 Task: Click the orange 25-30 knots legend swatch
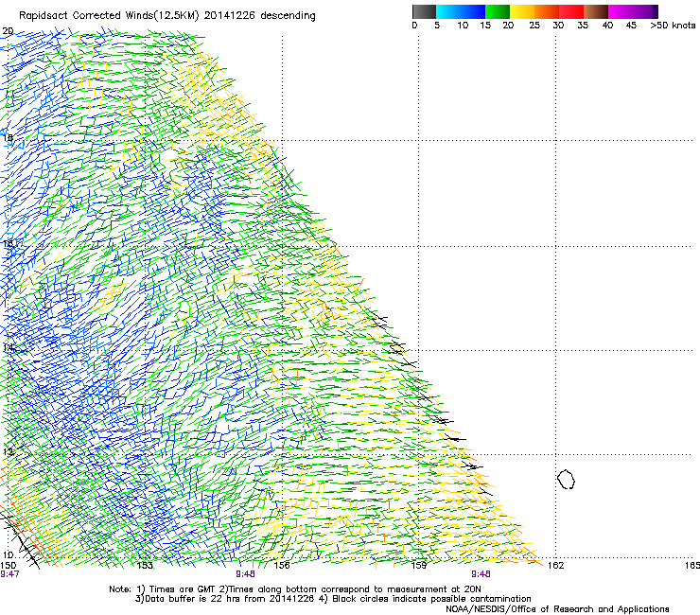coord(547,11)
